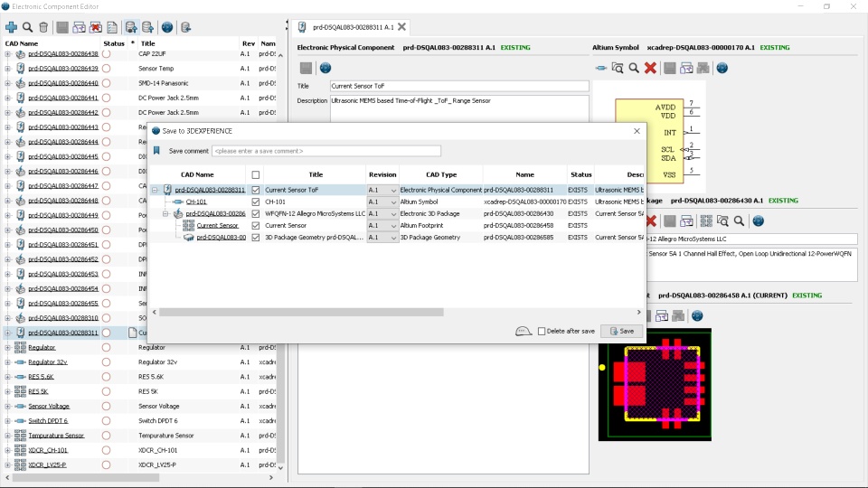The image size is (868, 488).
Task: Click status circle for Regulator row
Action: pos(107,347)
